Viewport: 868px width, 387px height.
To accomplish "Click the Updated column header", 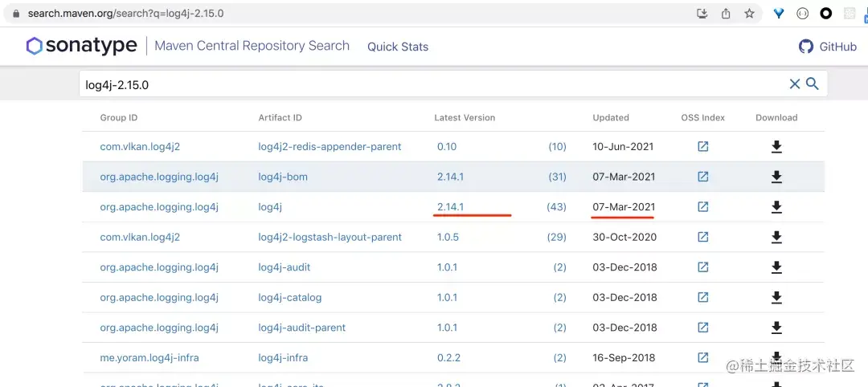I will point(611,118).
